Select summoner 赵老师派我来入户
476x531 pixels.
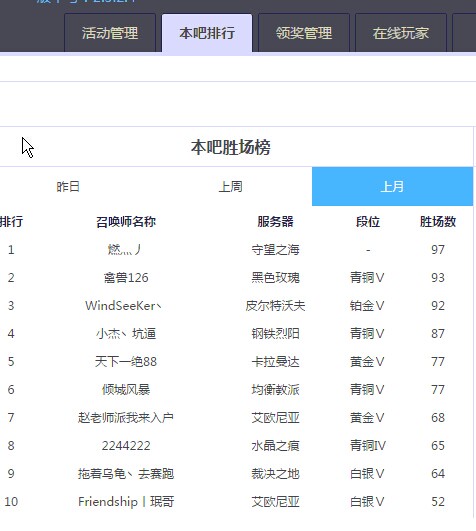(126, 418)
